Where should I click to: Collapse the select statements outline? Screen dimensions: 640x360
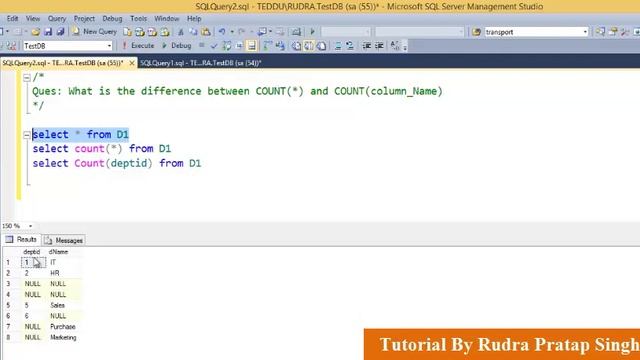click(x=27, y=135)
